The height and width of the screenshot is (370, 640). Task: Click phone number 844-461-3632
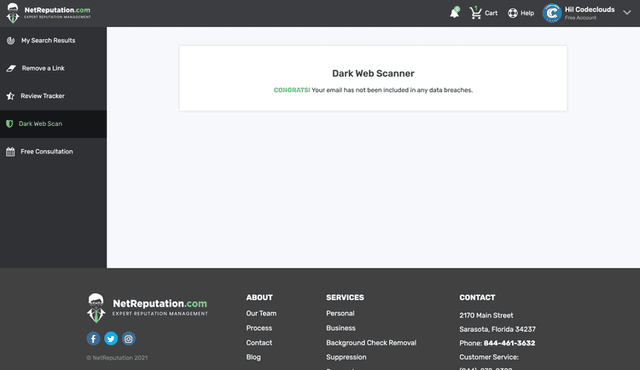[x=509, y=343]
